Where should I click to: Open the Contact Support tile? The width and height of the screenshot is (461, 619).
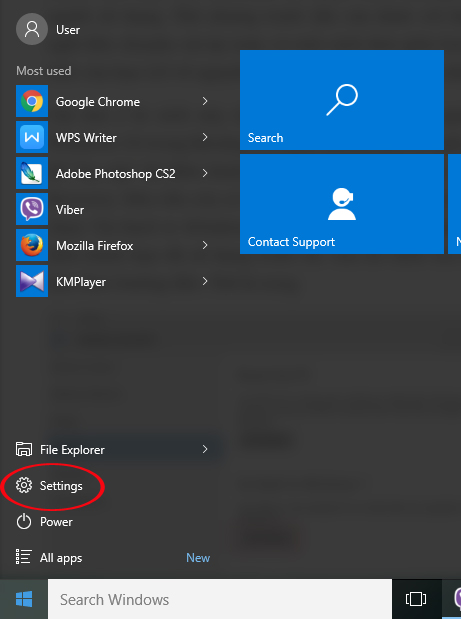(x=342, y=204)
